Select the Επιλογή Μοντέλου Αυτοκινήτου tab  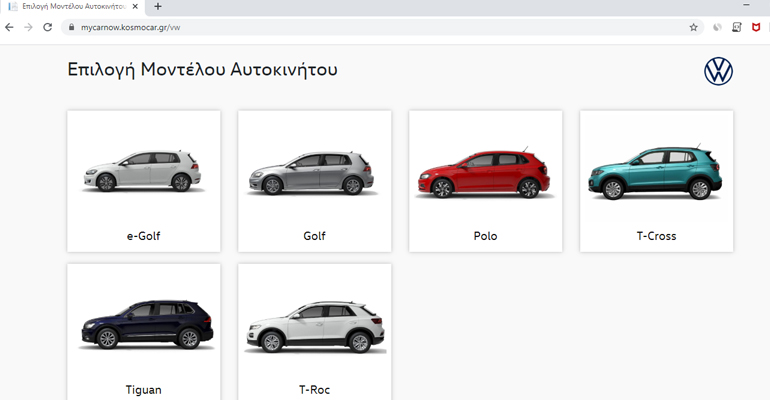(x=70, y=7)
